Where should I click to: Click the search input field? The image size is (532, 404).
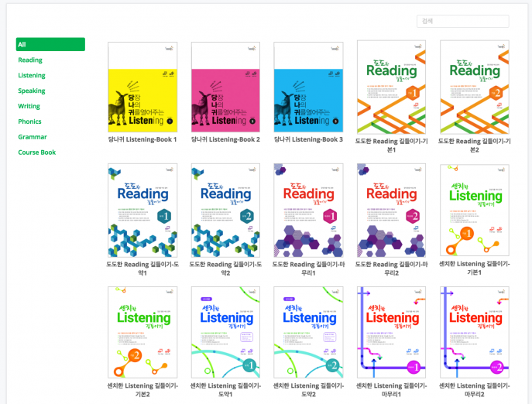[x=462, y=22]
